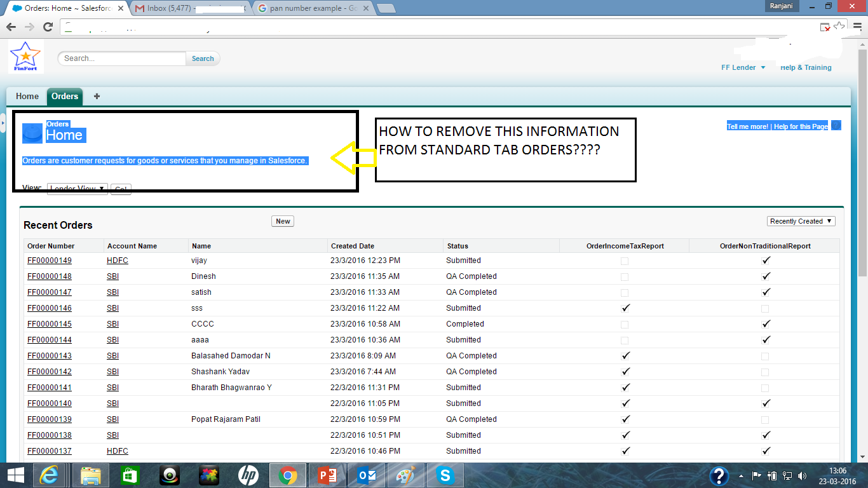Close the pan number example browser tab
The width and height of the screenshot is (868, 488).
[365, 9]
